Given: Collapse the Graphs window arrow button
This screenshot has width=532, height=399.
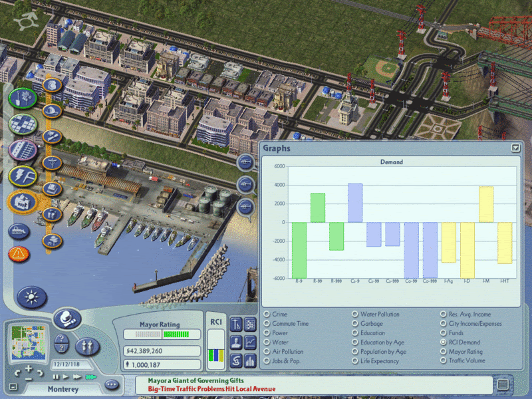Looking at the screenshot, I should 515,148.
